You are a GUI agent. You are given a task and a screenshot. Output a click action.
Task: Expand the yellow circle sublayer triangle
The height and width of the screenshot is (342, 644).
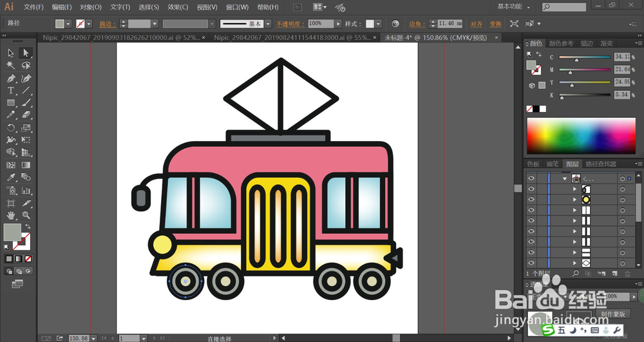(x=575, y=200)
